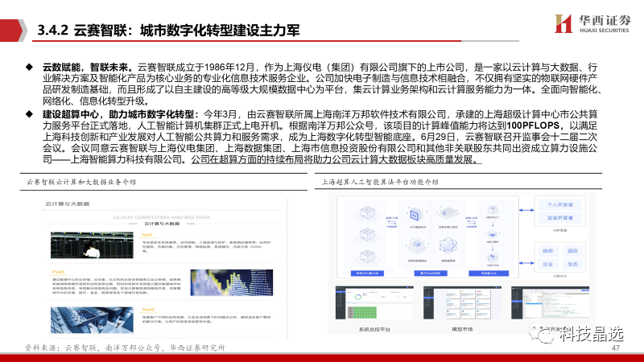The height and width of the screenshot is (362, 644).
Task: Click the second diamond bullet 建设超算中心
Action: 29,114
